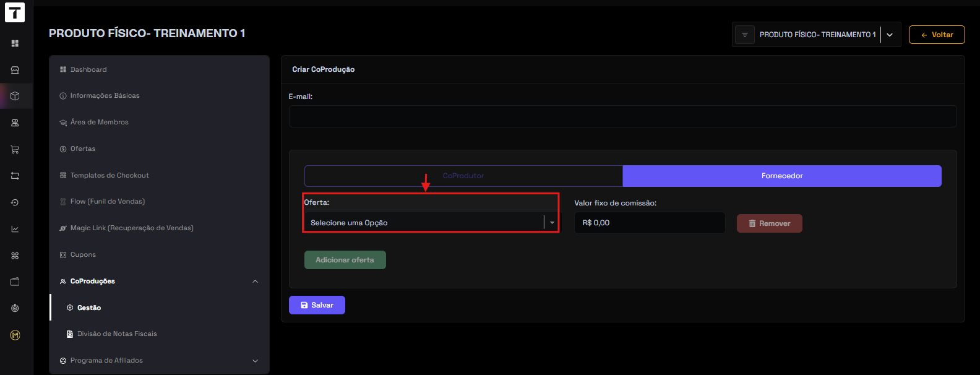The height and width of the screenshot is (375, 980).
Task: Select the Fornecedor option
Action: point(781,176)
